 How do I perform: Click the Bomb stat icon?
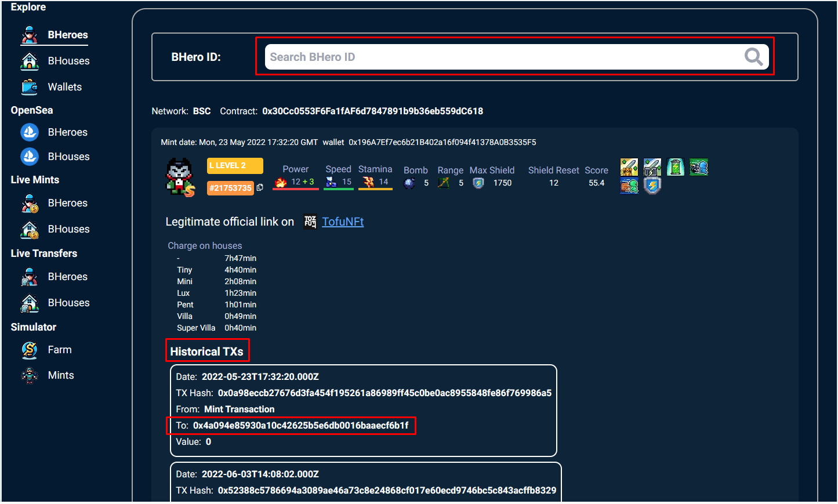pos(409,183)
